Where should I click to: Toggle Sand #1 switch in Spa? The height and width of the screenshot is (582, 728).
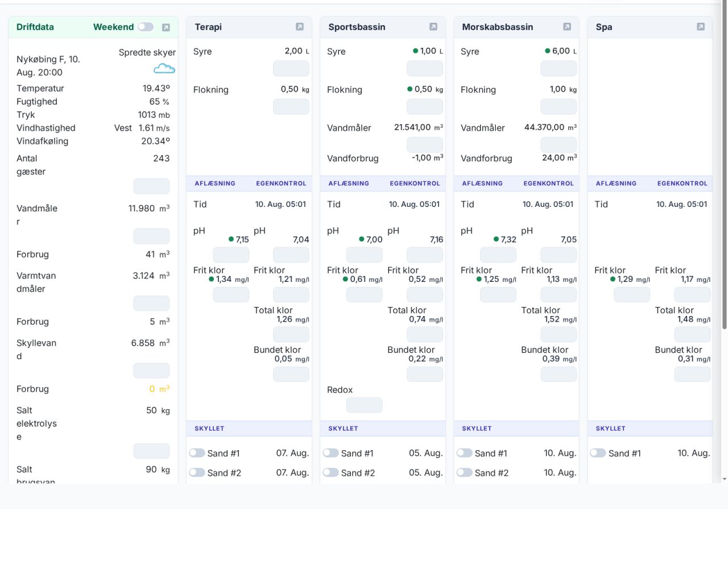[x=598, y=453]
